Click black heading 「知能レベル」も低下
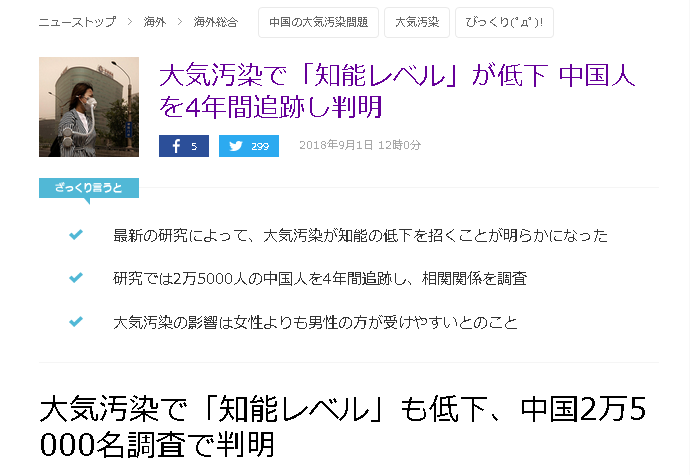Screen dimensions: 698x475 [343, 426]
